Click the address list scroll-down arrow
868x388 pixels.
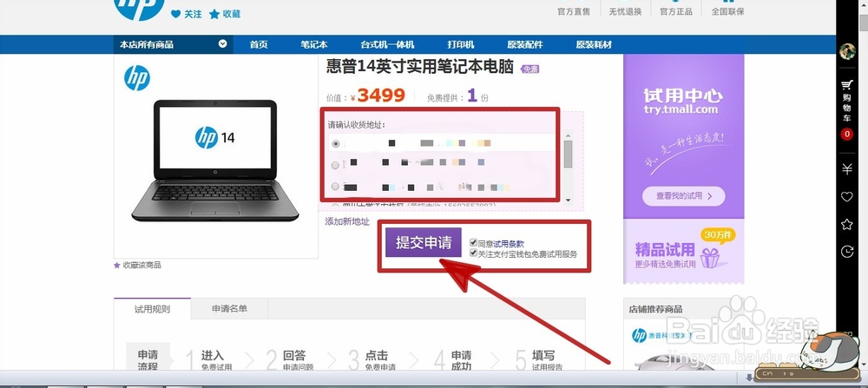568,201
